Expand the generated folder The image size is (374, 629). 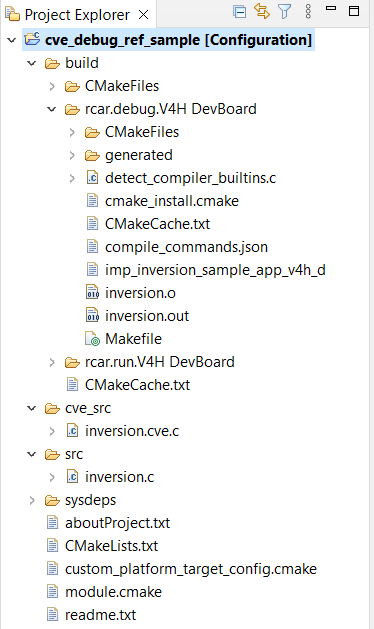click(72, 155)
